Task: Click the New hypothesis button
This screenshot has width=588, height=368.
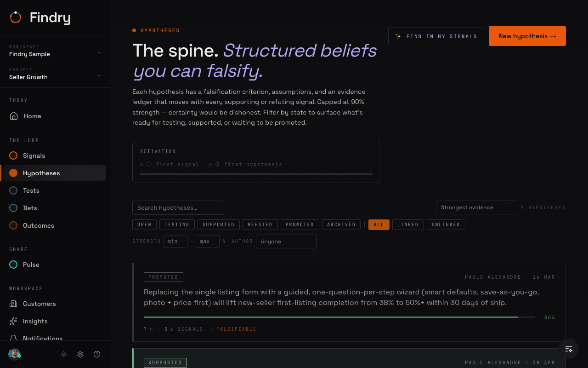Action: pos(527,36)
